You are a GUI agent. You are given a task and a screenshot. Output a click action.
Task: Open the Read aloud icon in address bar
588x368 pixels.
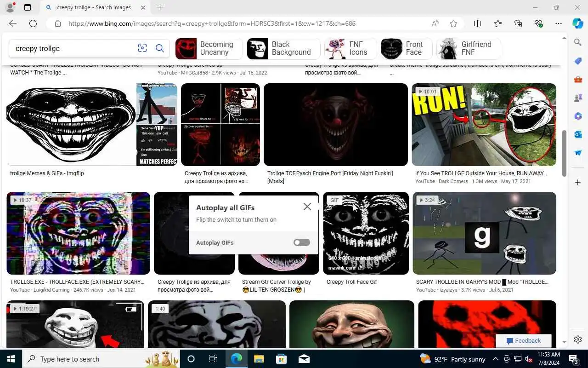click(x=435, y=23)
